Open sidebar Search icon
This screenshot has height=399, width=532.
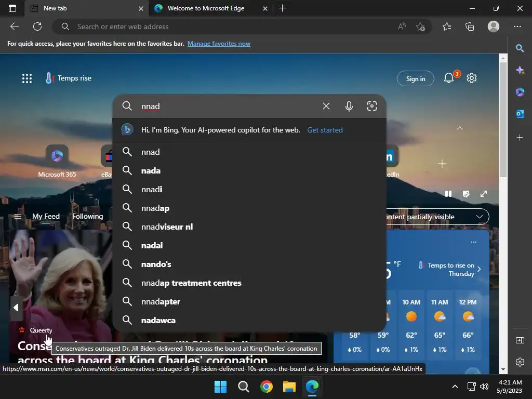point(520,48)
